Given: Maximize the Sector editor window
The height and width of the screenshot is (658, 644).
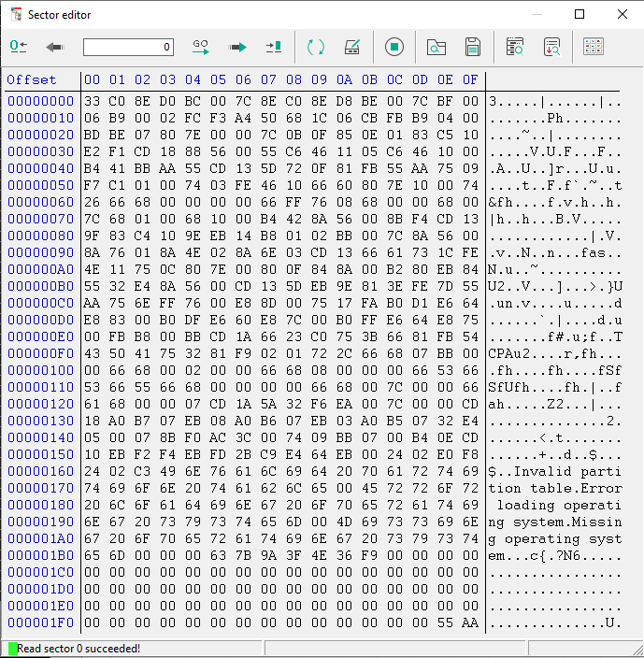Looking at the screenshot, I should pyautogui.click(x=580, y=14).
